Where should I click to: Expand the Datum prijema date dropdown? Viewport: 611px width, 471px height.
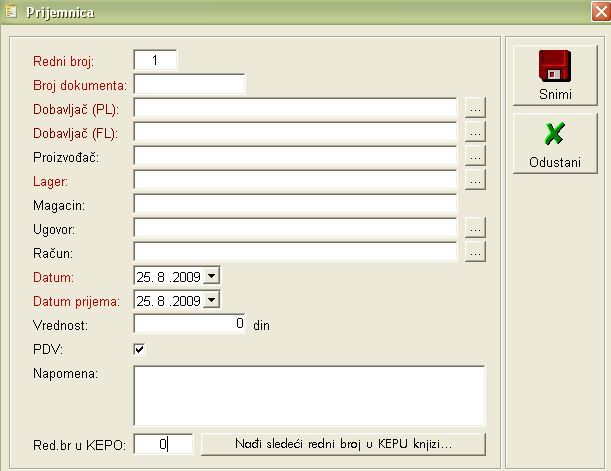coord(210,300)
